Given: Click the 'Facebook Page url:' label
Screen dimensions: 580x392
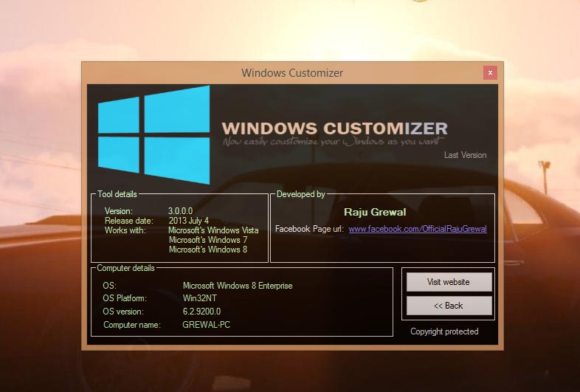Looking at the screenshot, I should coord(309,229).
